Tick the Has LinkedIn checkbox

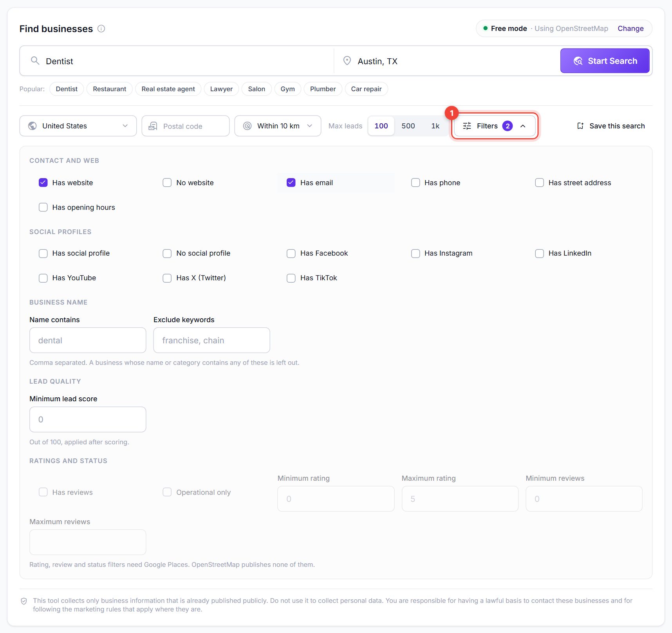(540, 253)
